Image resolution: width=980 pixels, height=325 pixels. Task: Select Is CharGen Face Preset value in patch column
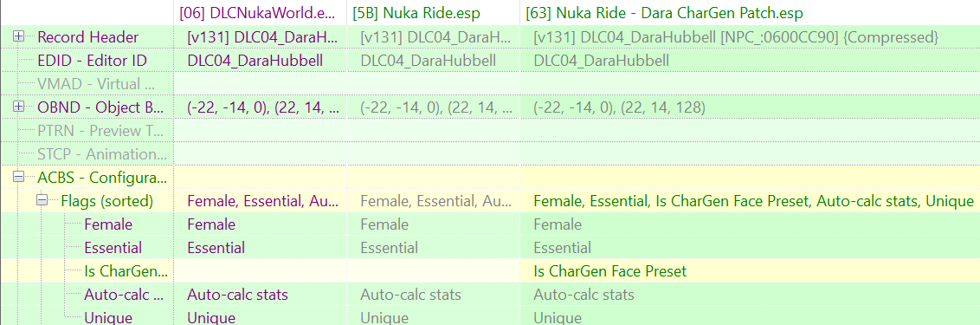click(610, 271)
